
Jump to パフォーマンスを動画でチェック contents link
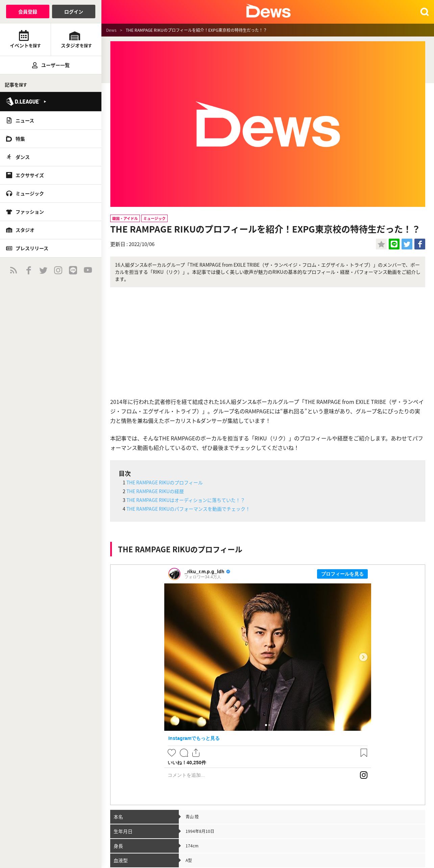pyautogui.click(x=188, y=509)
